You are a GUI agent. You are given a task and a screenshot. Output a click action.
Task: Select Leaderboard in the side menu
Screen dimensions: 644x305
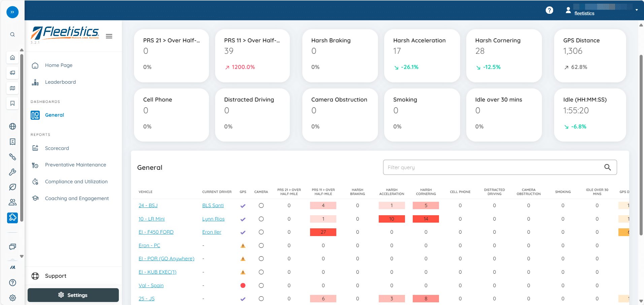click(x=60, y=82)
